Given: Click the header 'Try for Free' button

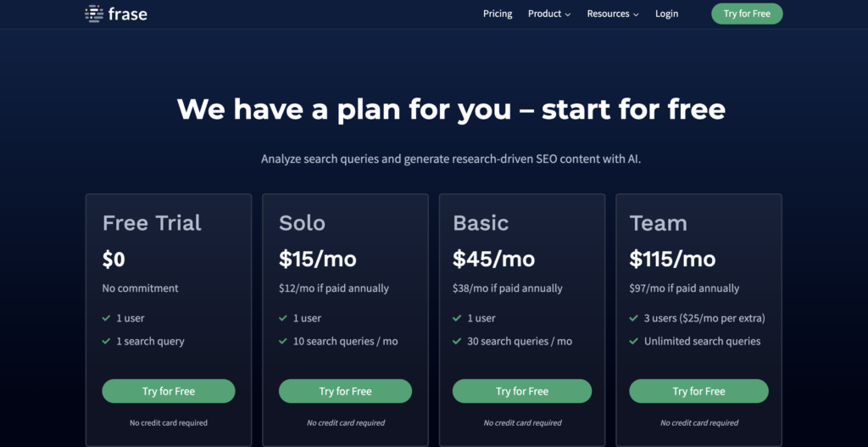Looking at the screenshot, I should click(x=747, y=14).
